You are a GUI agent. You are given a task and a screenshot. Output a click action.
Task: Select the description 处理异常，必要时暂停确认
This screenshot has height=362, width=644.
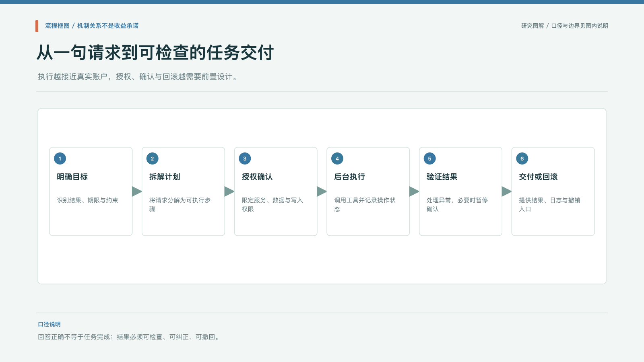(457, 204)
